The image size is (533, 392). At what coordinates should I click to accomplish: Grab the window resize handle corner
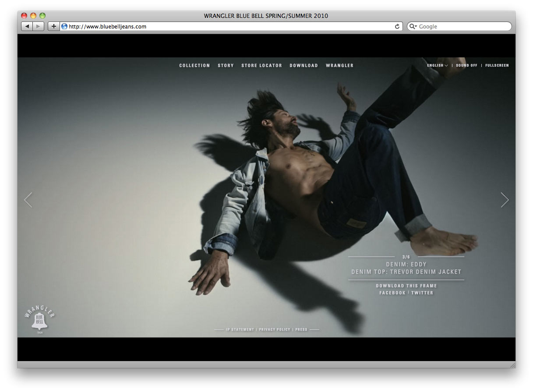(x=512, y=364)
